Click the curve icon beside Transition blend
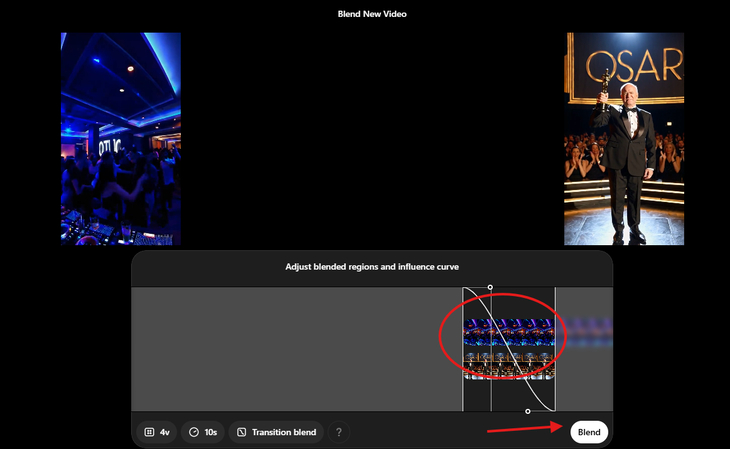 click(x=242, y=432)
